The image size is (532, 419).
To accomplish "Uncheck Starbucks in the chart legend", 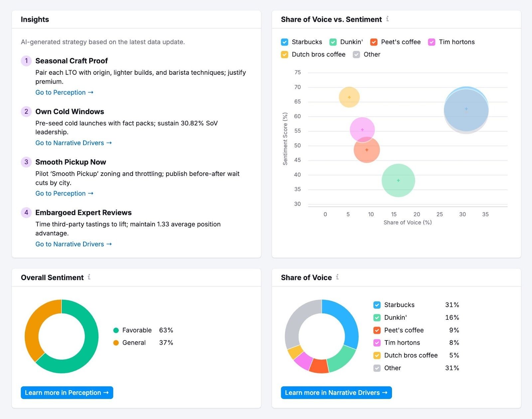I will 284,42.
